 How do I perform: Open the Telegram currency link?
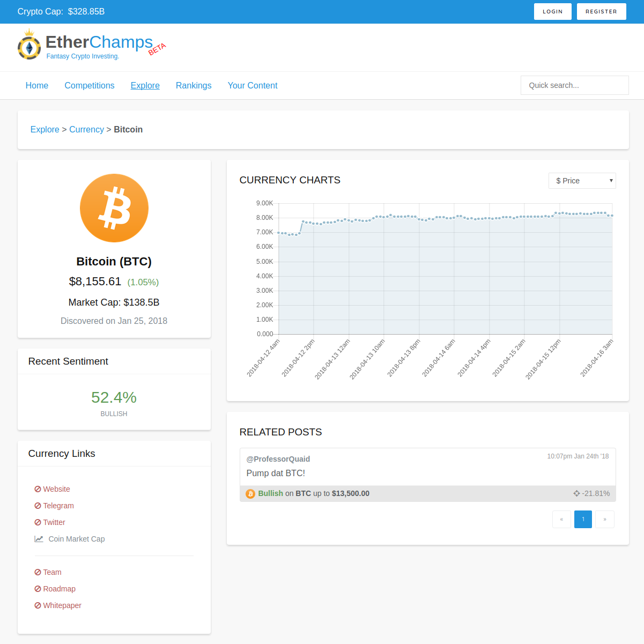58,506
